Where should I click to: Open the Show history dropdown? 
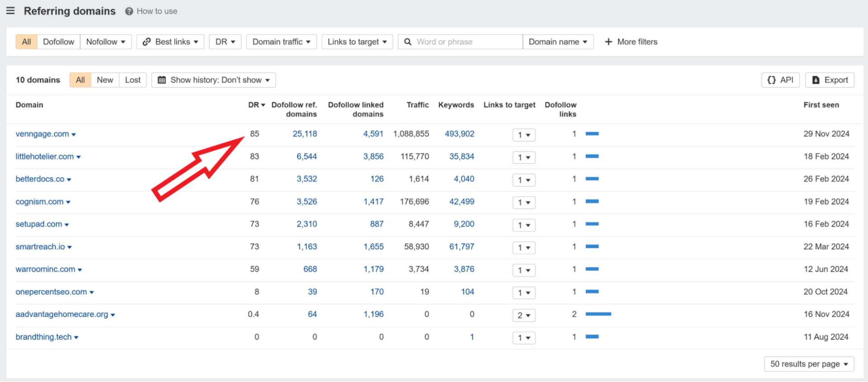click(x=213, y=80)
